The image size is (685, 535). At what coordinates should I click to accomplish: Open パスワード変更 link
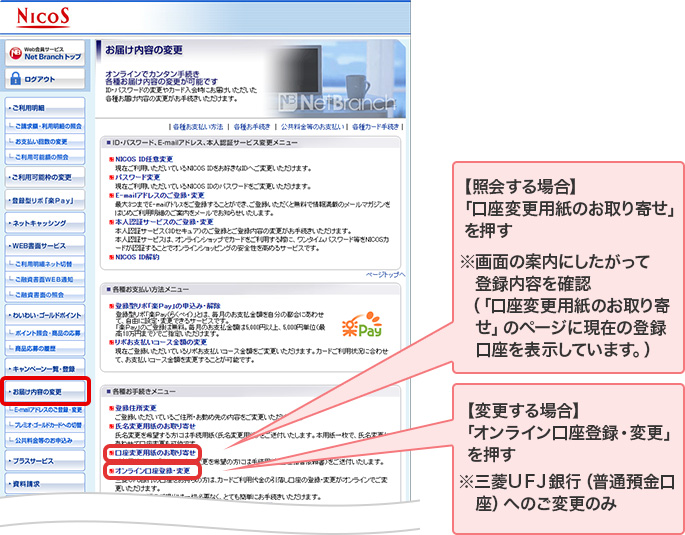pyautogui.click(x=138, y=177)
